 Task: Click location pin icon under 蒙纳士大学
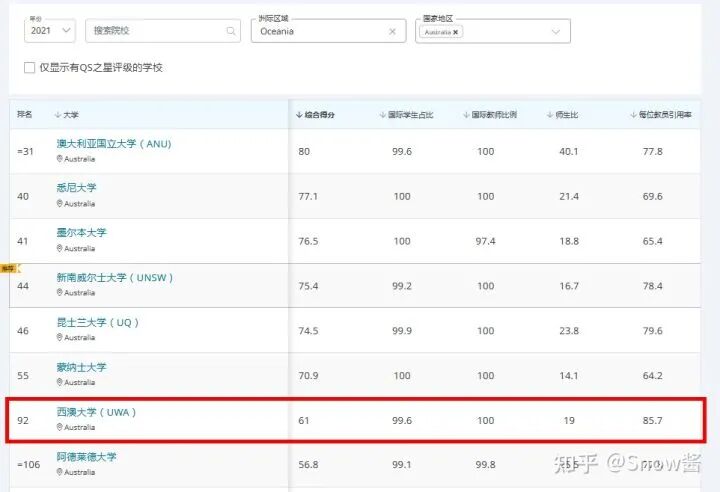(x=59, y=382)
